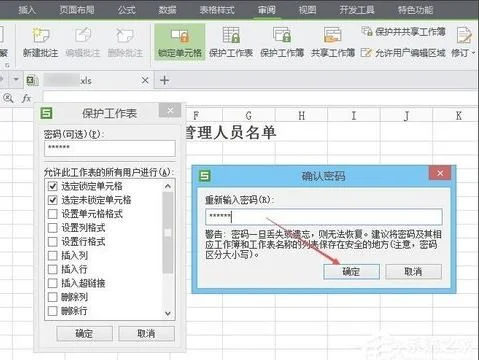479x360 pixels.
Task: Select column J header
Action: click(406, 116)
